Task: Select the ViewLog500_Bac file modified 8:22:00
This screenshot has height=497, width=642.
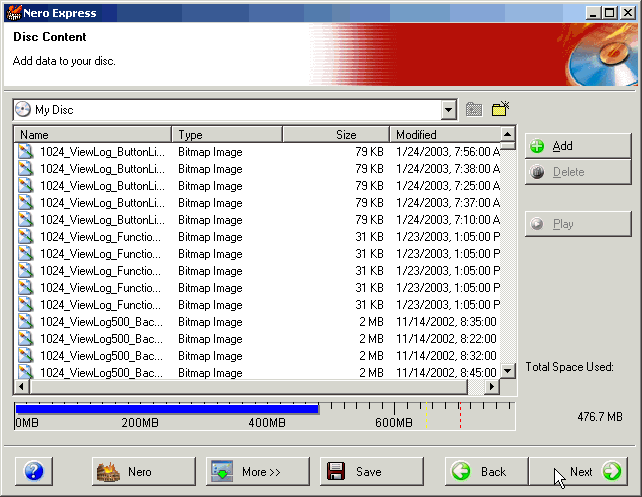Action: [258, 339]
